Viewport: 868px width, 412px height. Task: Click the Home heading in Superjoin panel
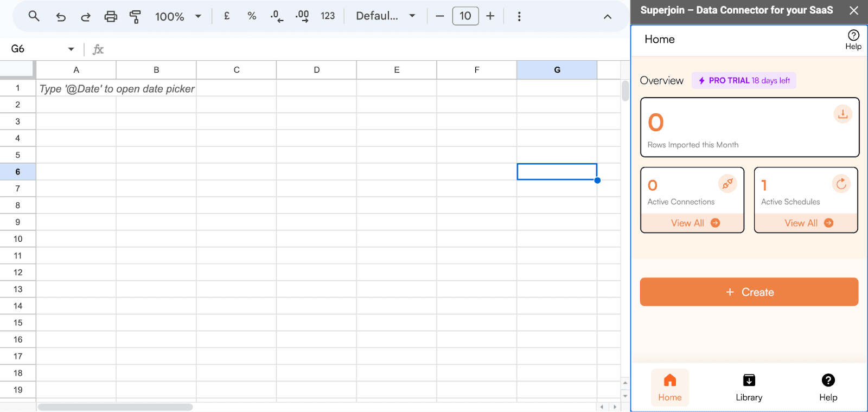[660, 39]
